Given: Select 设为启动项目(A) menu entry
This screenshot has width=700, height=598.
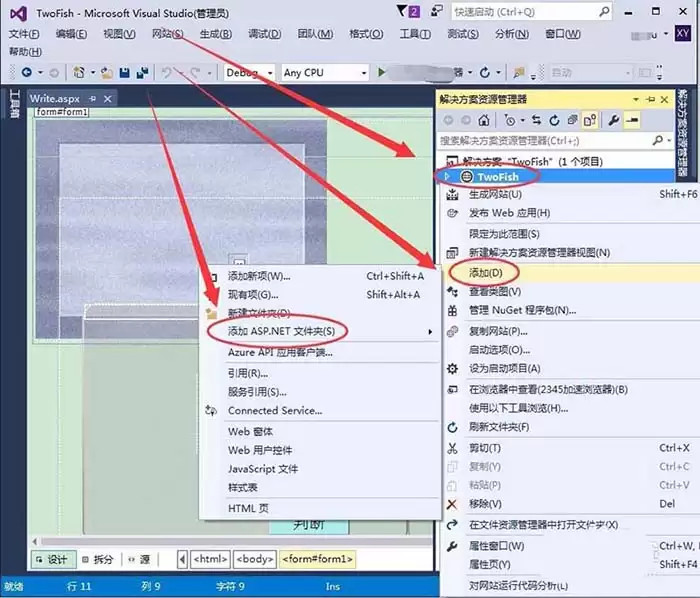Looking at the screenshot, I should coord(504,369).
